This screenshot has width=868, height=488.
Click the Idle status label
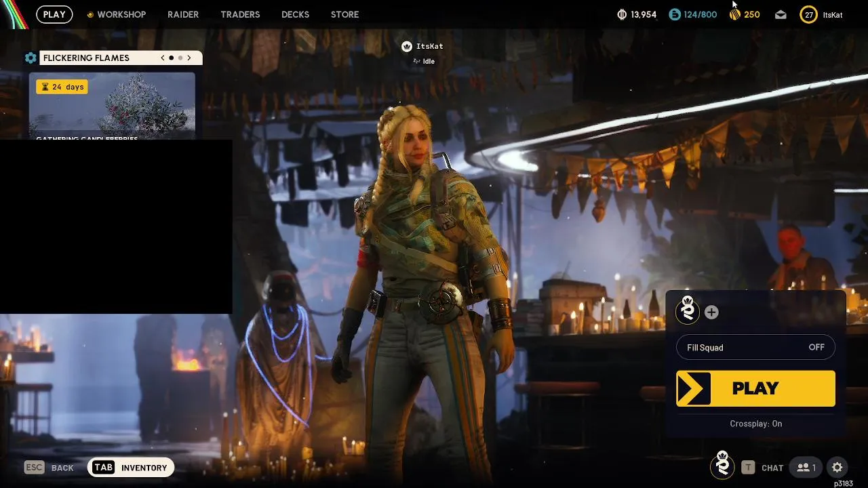(x=429, y=61)
